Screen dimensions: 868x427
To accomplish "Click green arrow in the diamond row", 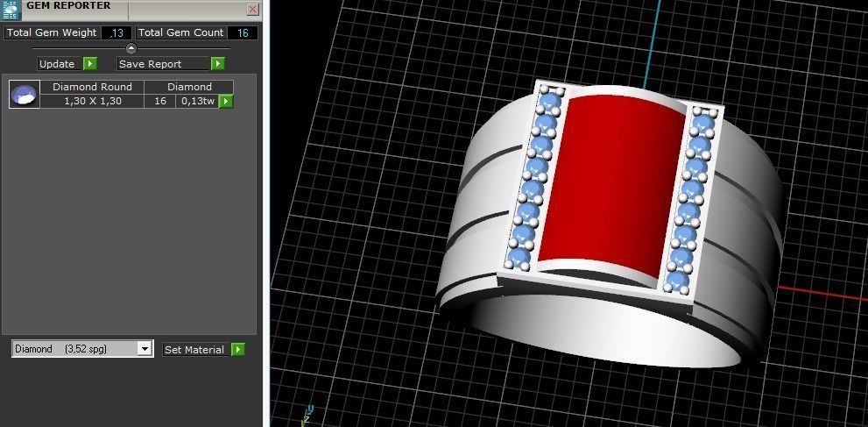I will click(226, 102).
